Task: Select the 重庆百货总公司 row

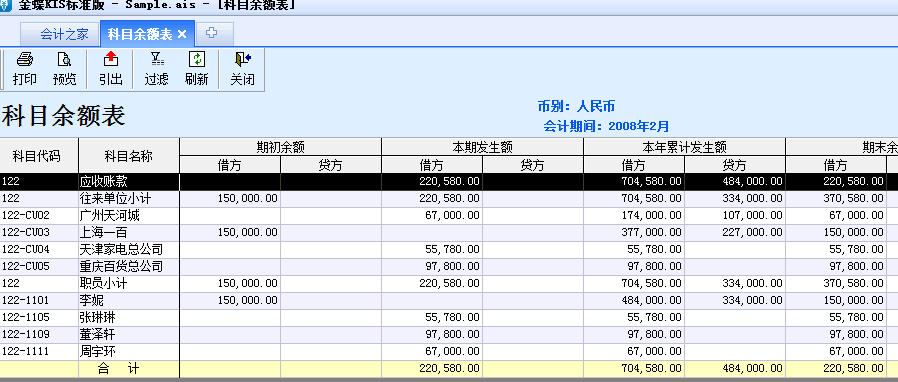Action: coord(449,266)
